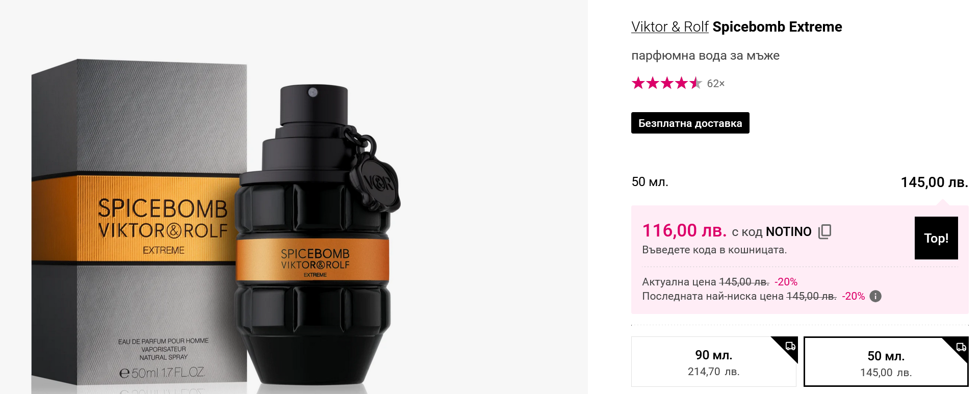
Task: Click the Въведете кода в кошницата text
Action: point(714,250)
